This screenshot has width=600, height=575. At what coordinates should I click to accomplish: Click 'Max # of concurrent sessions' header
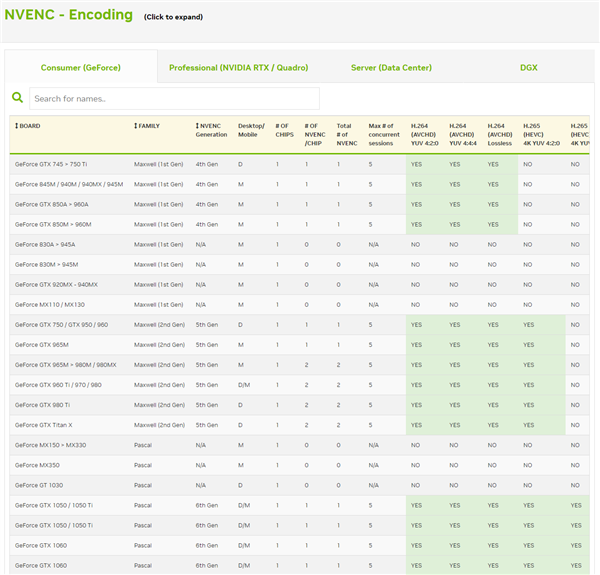pyautogui.click(x=384, y=133)
